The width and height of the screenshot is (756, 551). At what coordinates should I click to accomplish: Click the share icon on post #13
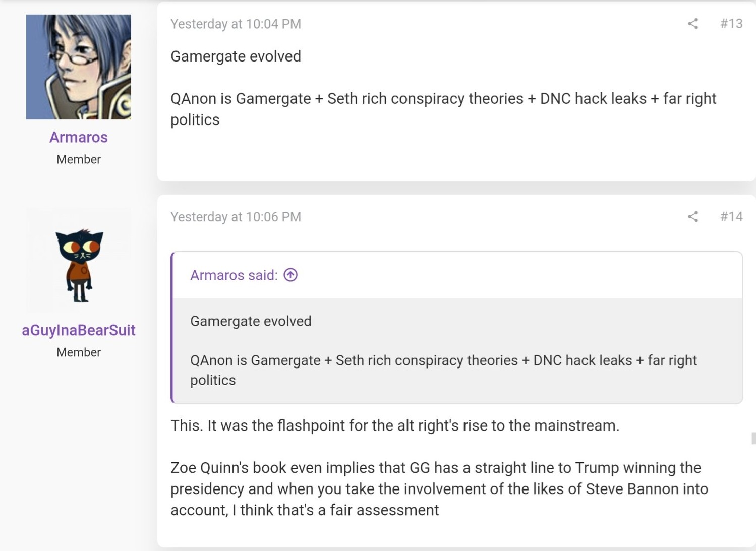pyautogui.click(x=693, y=24)
